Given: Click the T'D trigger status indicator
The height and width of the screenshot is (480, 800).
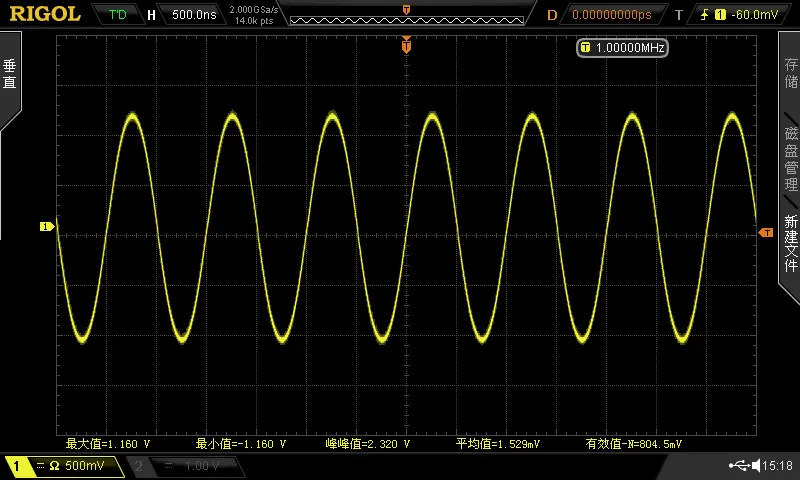Looking at the screenshot, I should click(117, 15).
